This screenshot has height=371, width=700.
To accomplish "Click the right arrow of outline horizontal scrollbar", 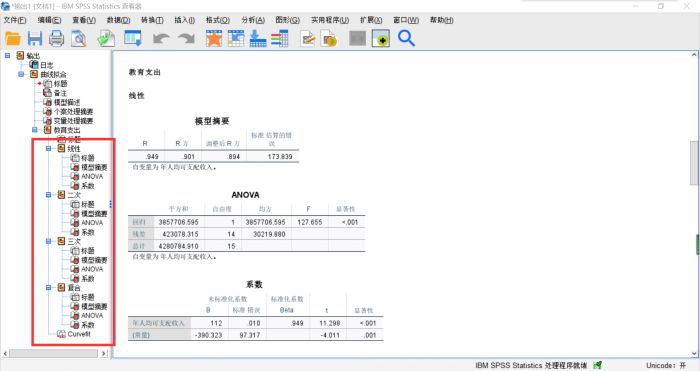I will point(104,353).
